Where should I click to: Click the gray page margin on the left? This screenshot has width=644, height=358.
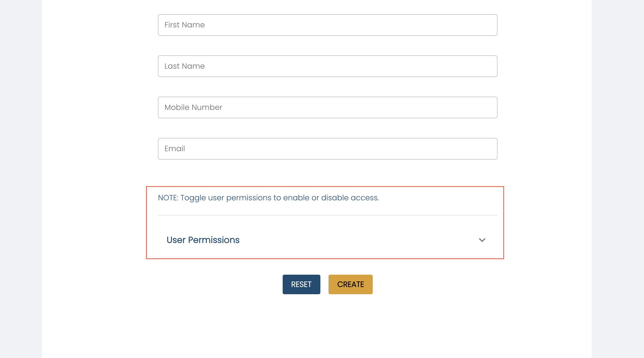coord(21,179)
